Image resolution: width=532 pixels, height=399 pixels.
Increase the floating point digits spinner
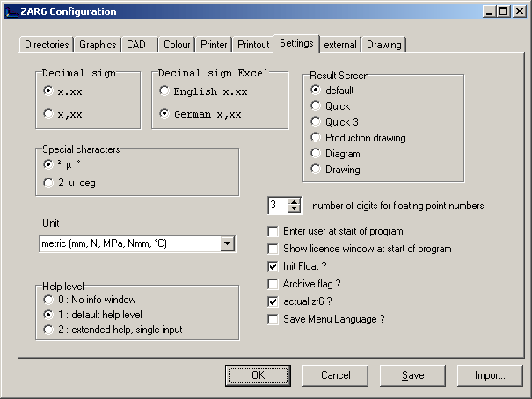[295, 201]
